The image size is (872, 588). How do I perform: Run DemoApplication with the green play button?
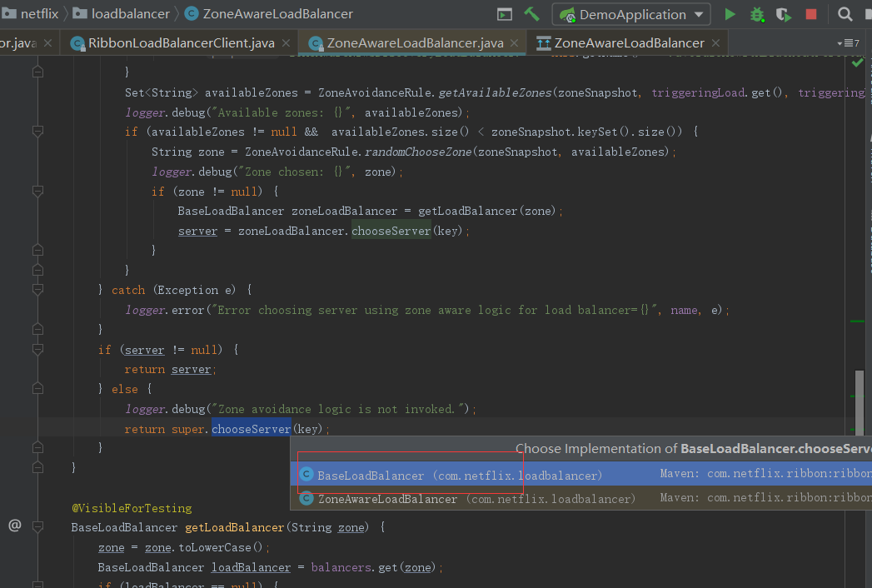click(x=730, y=14)
